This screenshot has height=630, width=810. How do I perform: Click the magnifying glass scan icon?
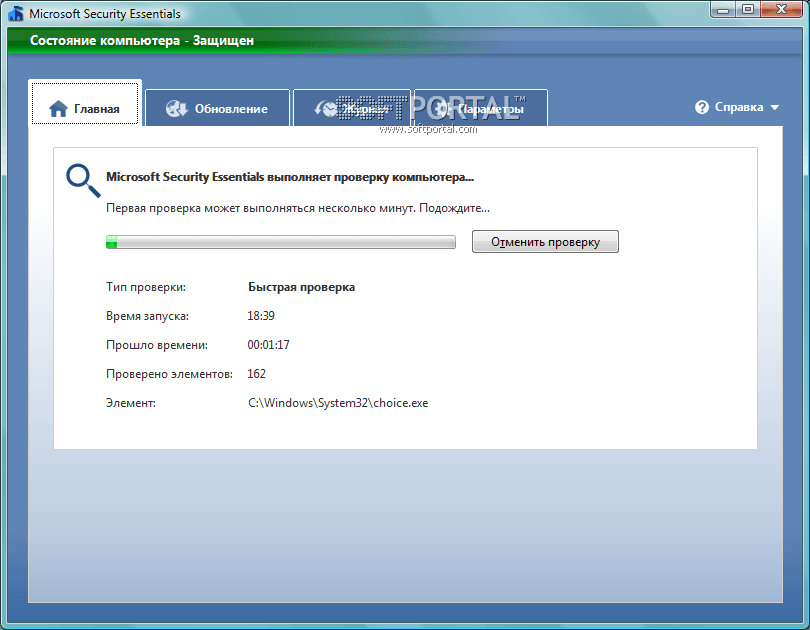pyautogui.click(x=83, y=181)
